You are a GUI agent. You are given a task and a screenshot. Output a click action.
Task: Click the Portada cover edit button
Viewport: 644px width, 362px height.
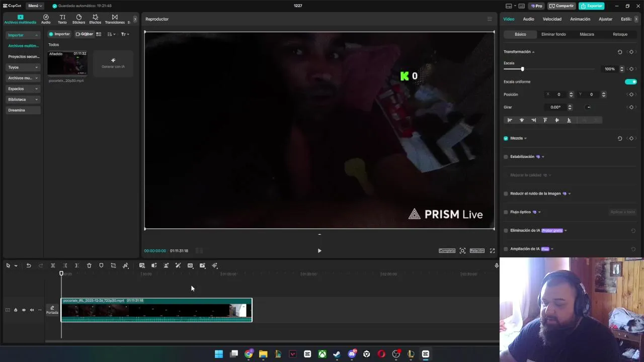[x=52, y=310]
